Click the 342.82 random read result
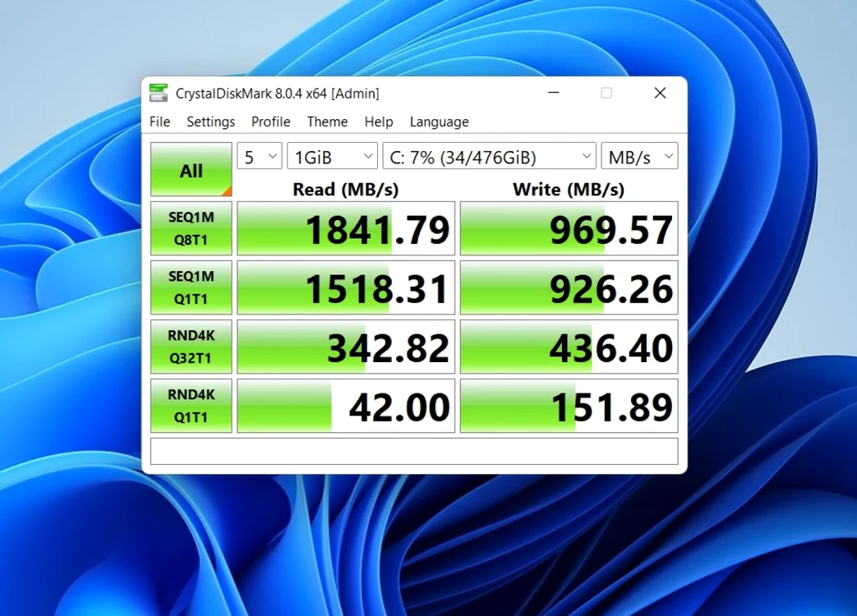 [346, 347]
